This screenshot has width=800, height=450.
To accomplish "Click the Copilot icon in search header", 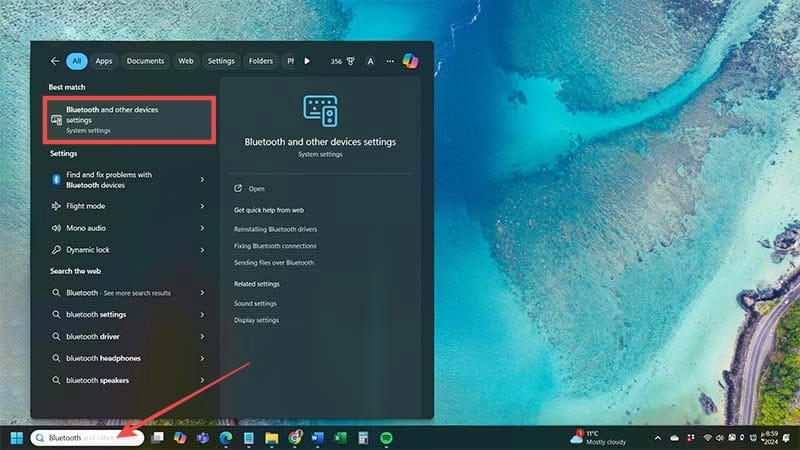I will click(x=410, y=61).
